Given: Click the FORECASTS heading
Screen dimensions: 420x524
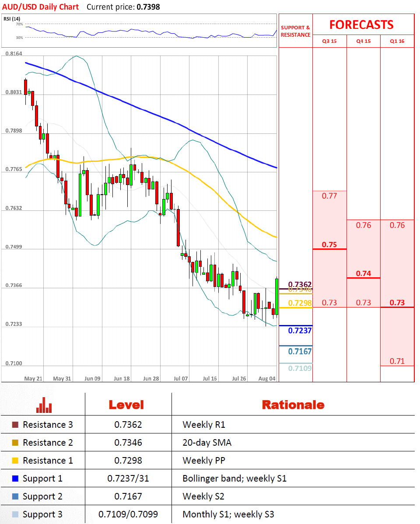Looking at the screenshot, I should 361,24.
